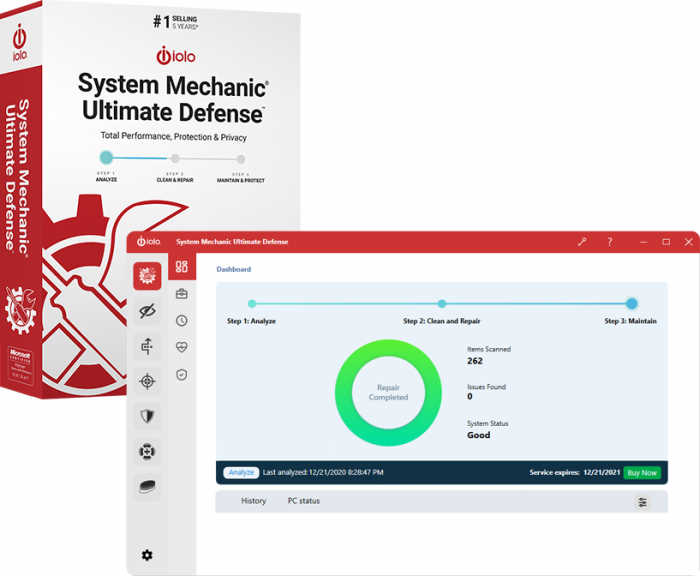Open settings with the gear icon
Image resolution: width=700 pixels, height=576 pixels.
(147, 555)
